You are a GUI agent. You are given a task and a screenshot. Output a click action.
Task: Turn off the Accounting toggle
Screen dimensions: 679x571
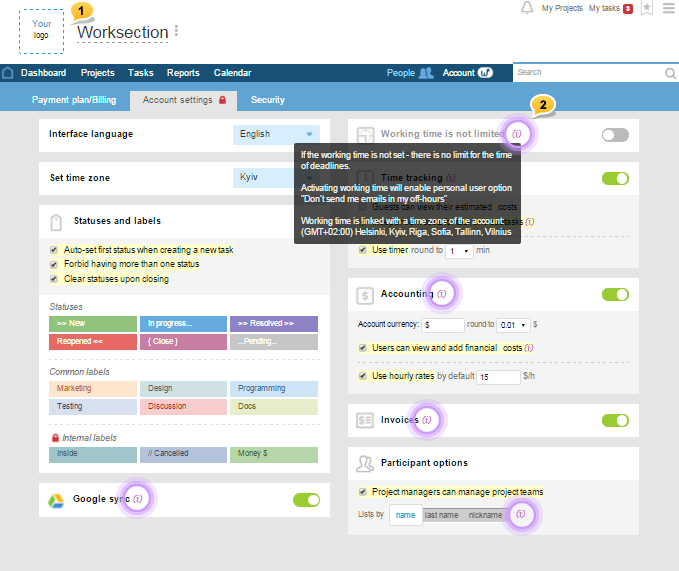click(615, 295)
